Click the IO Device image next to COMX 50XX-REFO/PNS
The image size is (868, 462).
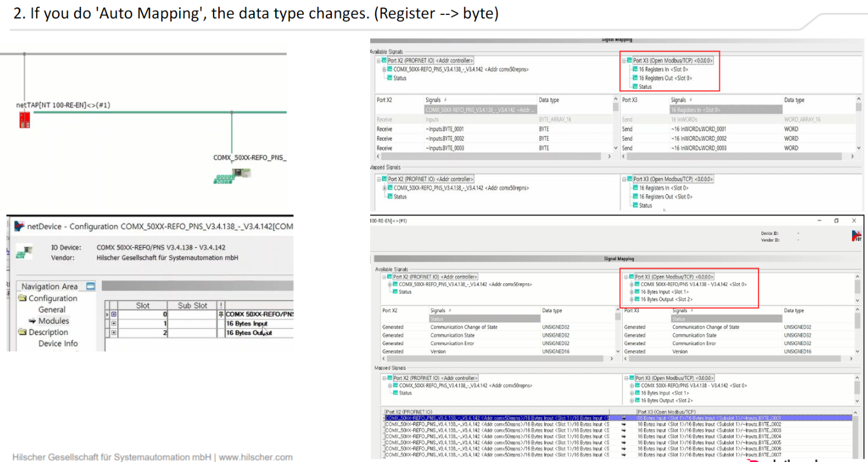click(x=25, y=252)
